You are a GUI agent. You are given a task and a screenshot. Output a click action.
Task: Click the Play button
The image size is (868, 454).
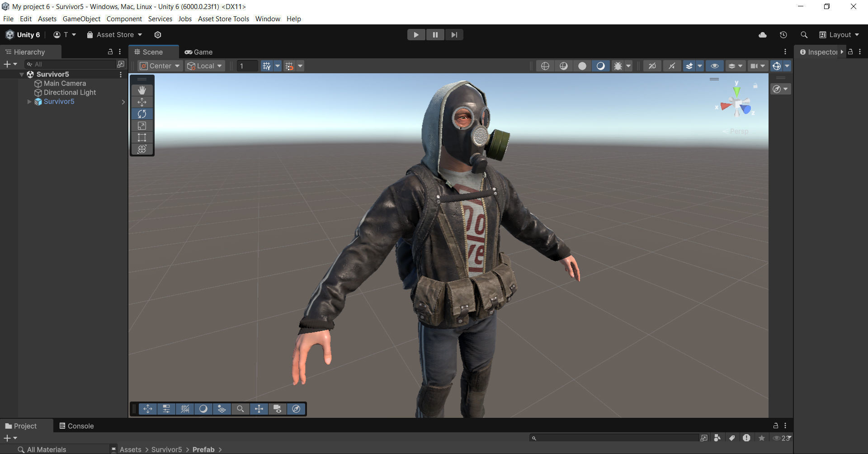point(416,35)
